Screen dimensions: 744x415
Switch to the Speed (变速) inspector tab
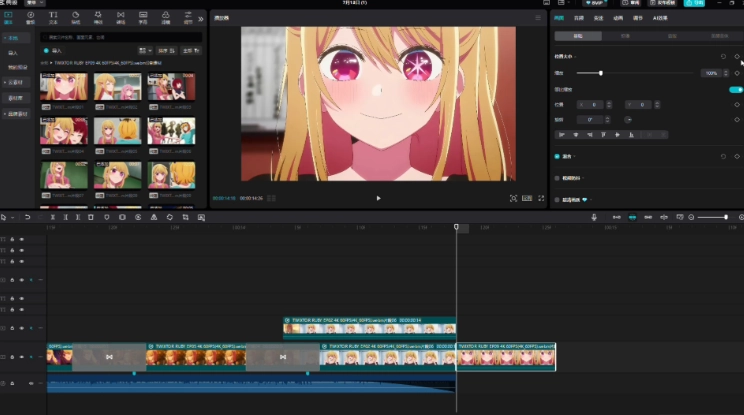tap(598, 18)
